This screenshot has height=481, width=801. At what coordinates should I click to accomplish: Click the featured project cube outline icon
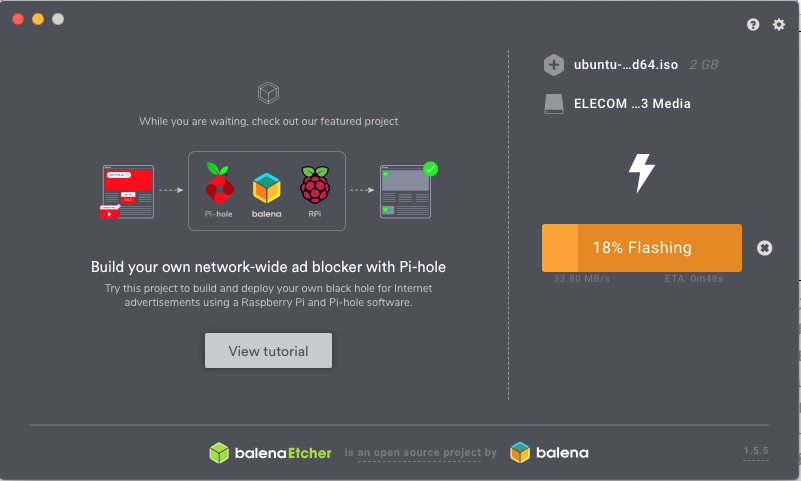[x=268, y=93]
